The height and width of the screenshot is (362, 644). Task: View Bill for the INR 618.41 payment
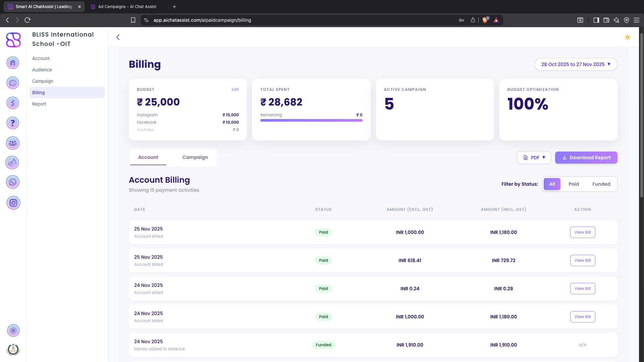(583, 260)
